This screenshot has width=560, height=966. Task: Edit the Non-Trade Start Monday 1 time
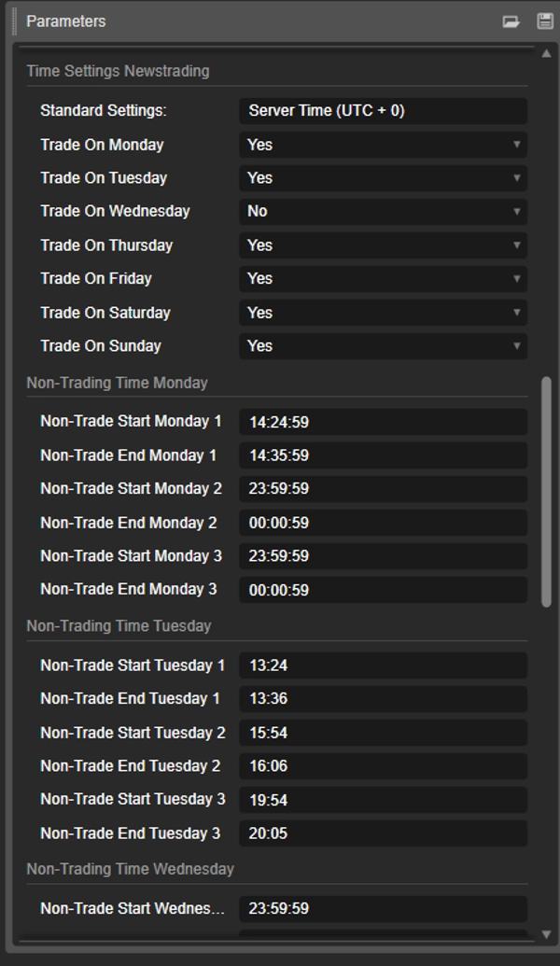point(383,421)
